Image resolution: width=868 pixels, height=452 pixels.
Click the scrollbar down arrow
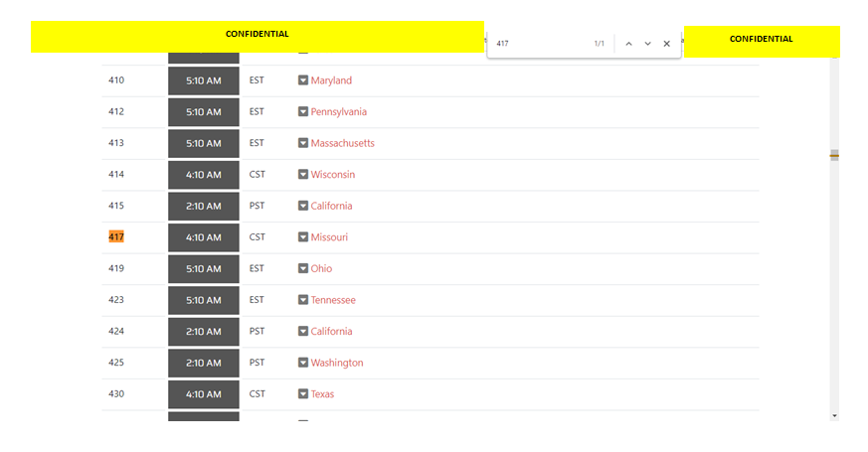834,415
